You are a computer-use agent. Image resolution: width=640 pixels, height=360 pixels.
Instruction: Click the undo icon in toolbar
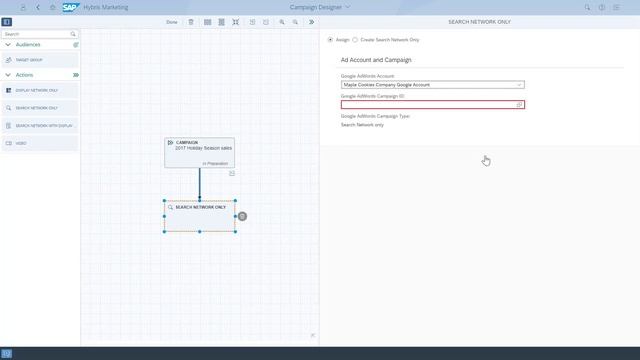(252, 22)
